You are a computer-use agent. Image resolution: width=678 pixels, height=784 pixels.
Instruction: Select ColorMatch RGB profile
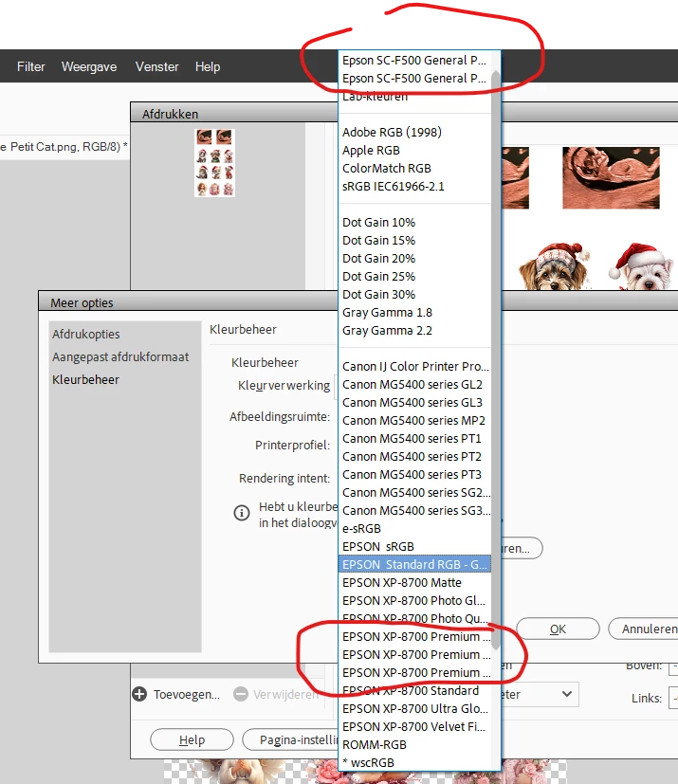pos(414,168)
